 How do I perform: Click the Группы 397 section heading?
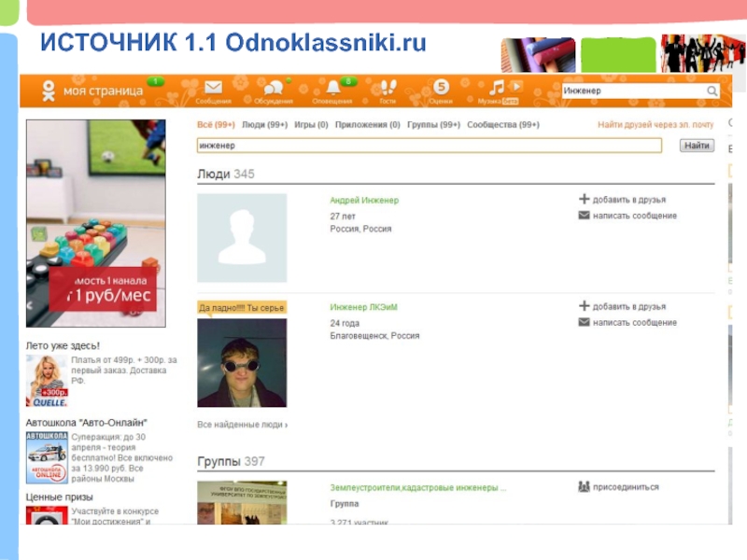[x=231, y=461]
